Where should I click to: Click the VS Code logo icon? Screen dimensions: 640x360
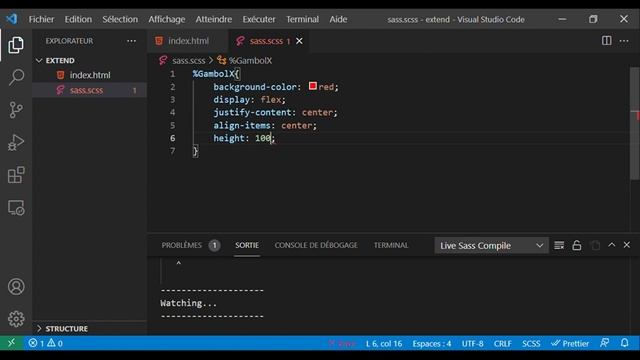[11, 19]
